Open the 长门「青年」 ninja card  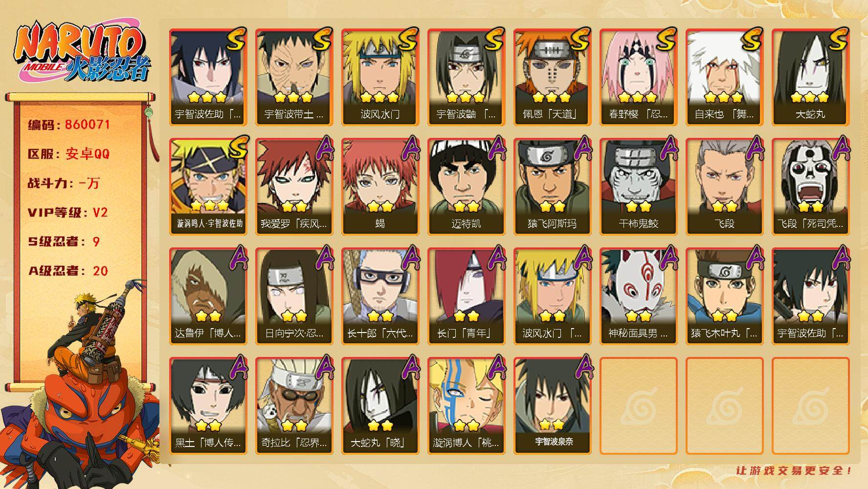[466, 296]
